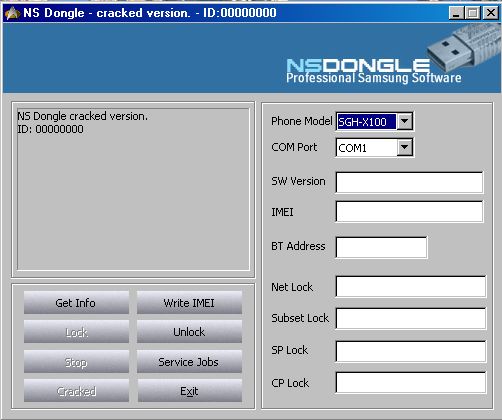Open Service Jobs
Image resolution: width=502 pixels, height=420 pixels.
click(x=189, y=361)
